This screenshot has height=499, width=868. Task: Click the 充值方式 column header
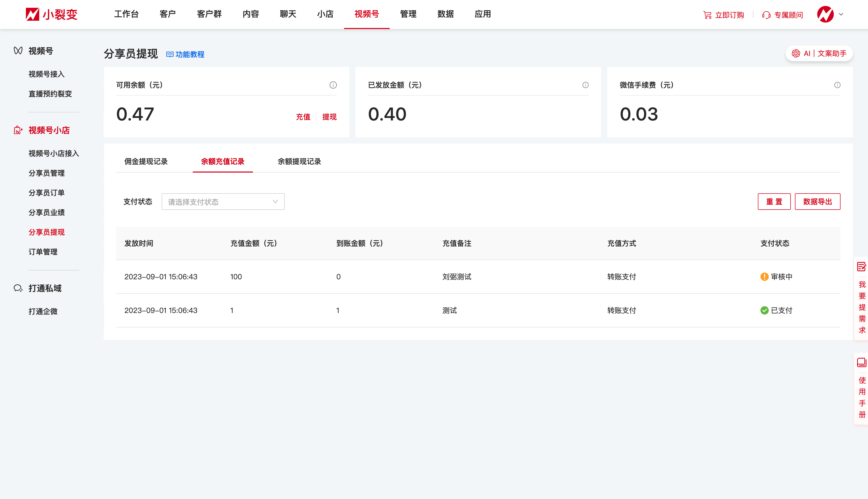pyautogui.click(x=622, y=243)
